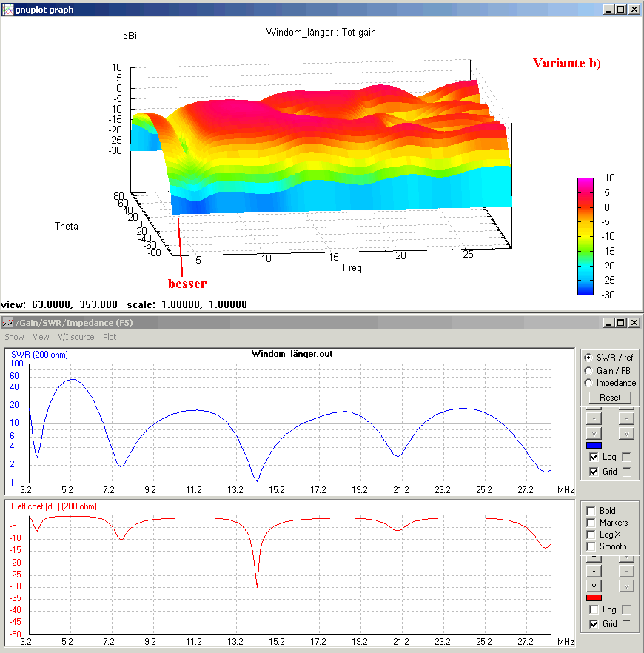Open the View menu
This screenshot has height=653, width=644.
[x=41, y=337]
